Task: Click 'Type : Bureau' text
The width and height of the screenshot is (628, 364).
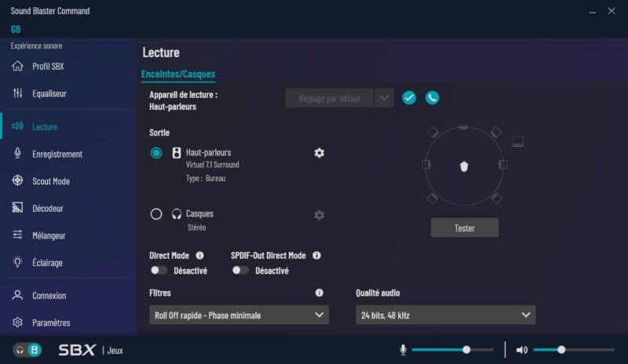Action: [206, 179]
